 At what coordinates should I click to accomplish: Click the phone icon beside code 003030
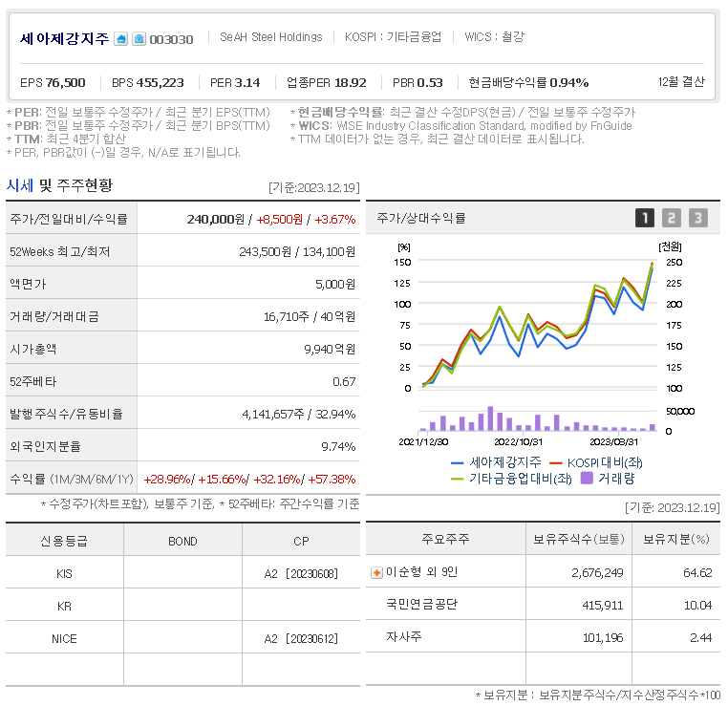(x=139, y=38)
